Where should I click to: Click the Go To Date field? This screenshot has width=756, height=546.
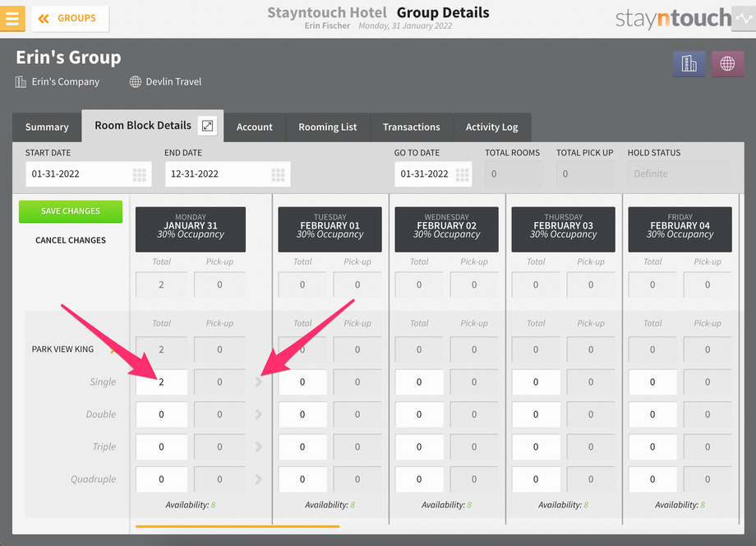click(x=433, y=174)
